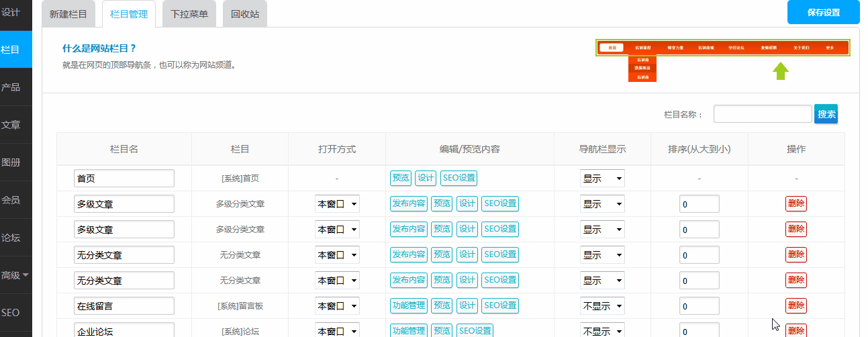Focus the 栏目名称 search input field
This screenshot has width=868, height=337.
[762, 114]
